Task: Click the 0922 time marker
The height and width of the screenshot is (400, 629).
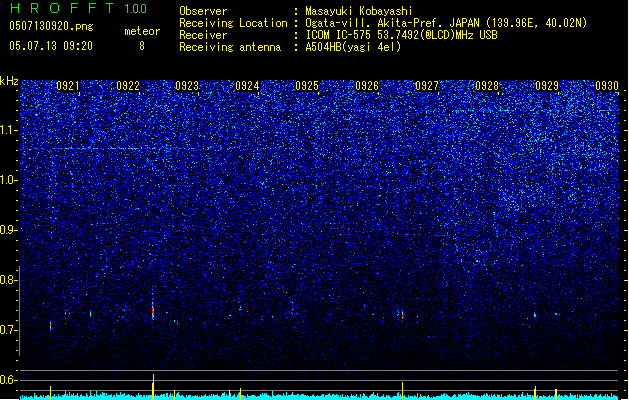Action: tap(128, 85)
